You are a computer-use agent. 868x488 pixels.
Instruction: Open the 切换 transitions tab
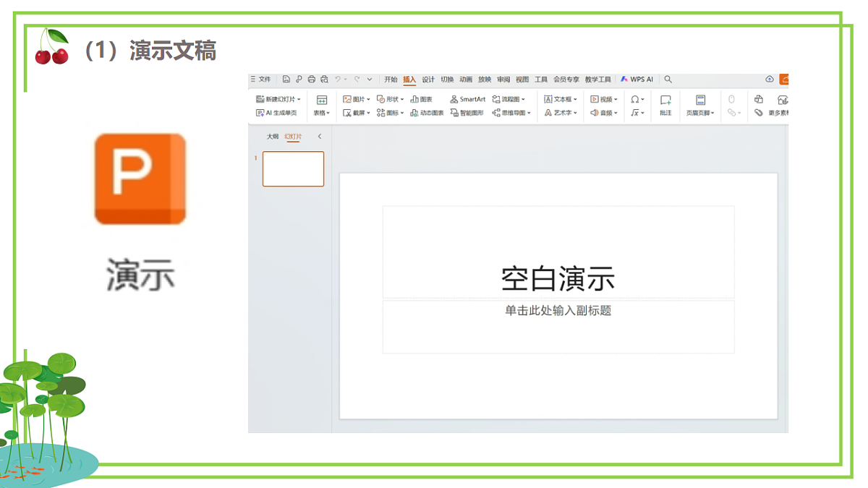[x=447, y=80]
